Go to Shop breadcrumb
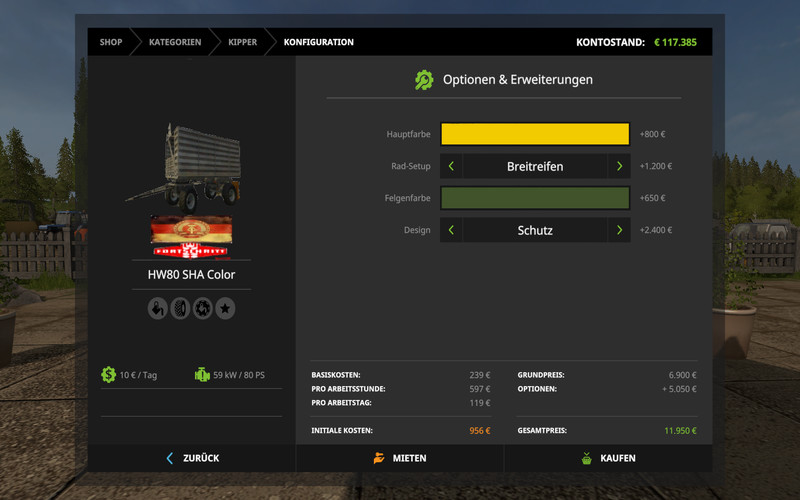This screenshot has width=800, height=500. tap(111, 42)
